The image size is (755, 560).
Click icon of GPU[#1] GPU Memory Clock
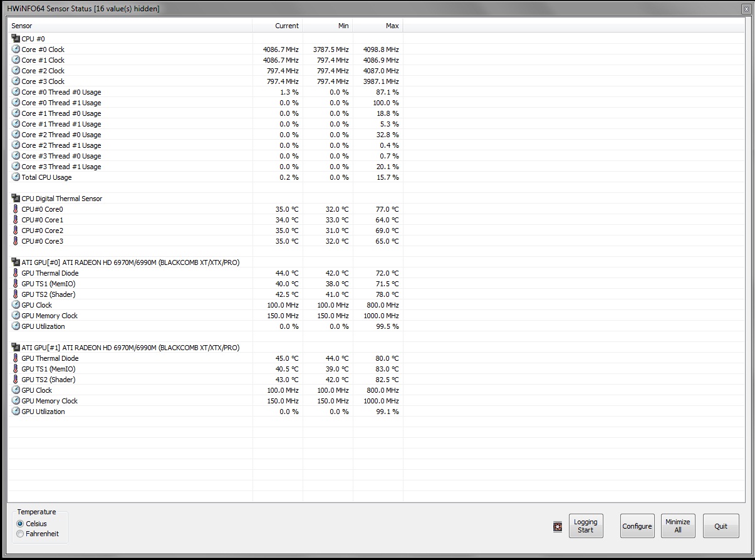(16, 401)
